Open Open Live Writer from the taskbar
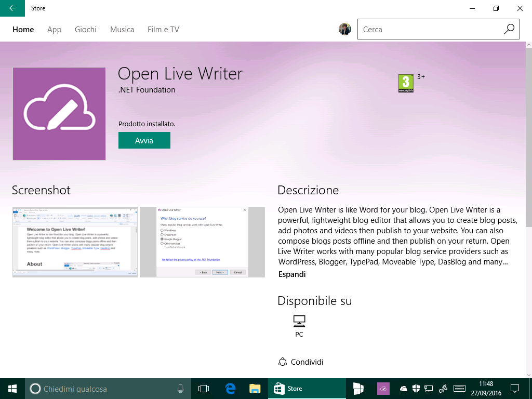The image size is (532, 399). [x=383, y=389]
